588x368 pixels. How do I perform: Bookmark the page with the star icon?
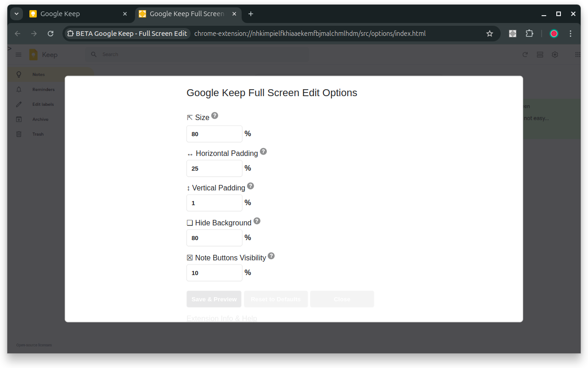(x=489, y=33)
